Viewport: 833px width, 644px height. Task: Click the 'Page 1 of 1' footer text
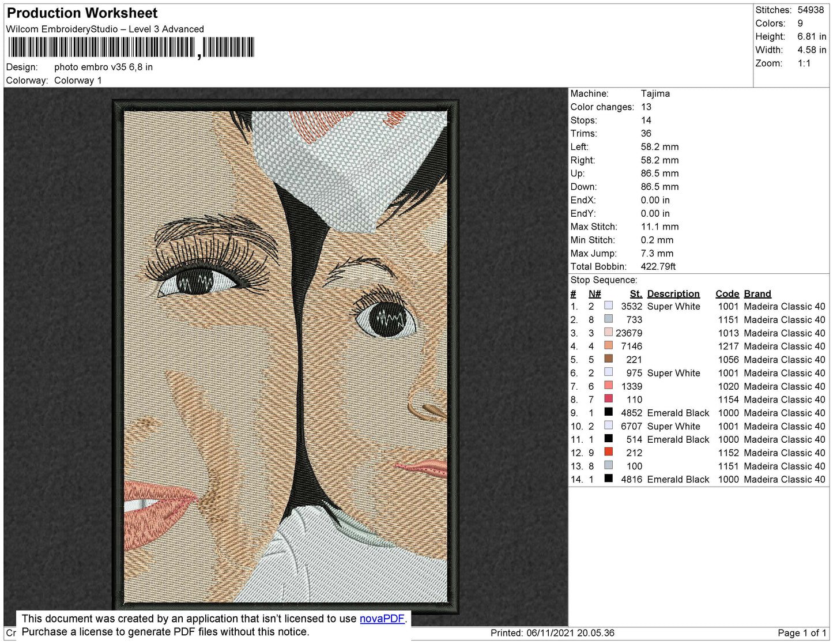[x=802, y=632]
